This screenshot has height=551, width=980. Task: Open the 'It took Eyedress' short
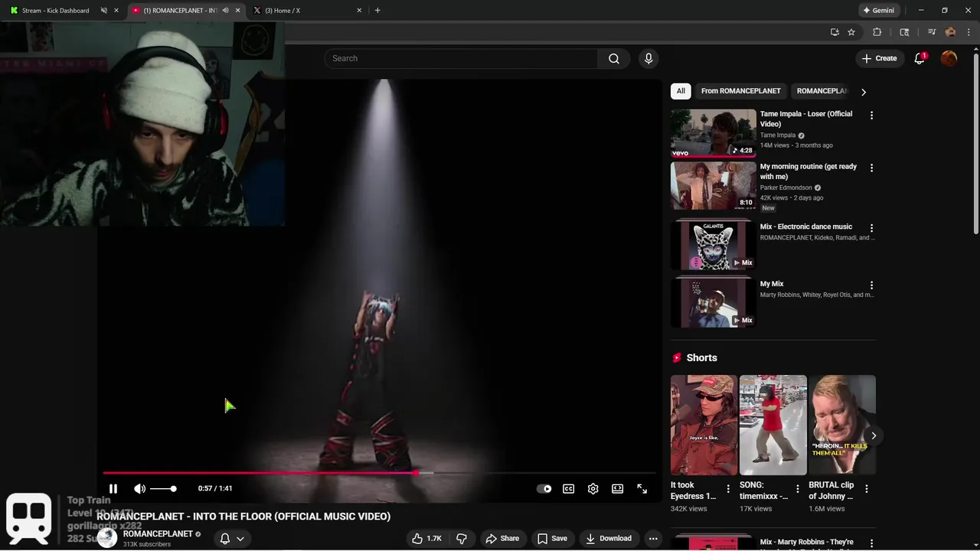click(x=704, y=425)
